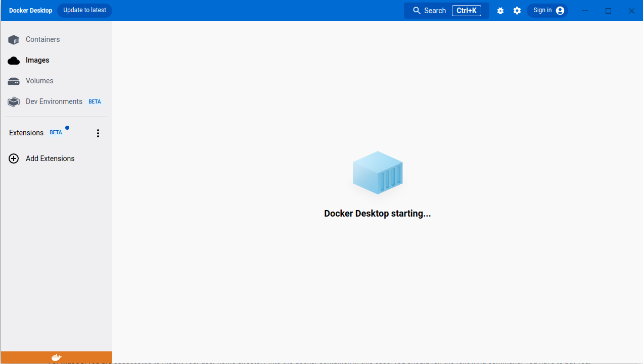643x364 pixels.
Task: Go to the Volumes menu item
Action: tap(56, 81)
